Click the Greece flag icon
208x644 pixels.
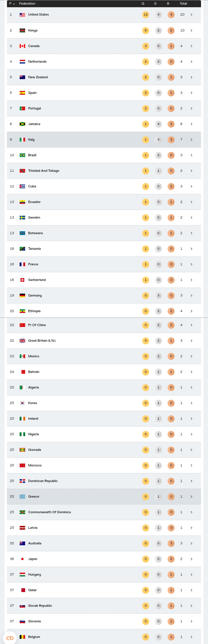(x=22, y=497)
